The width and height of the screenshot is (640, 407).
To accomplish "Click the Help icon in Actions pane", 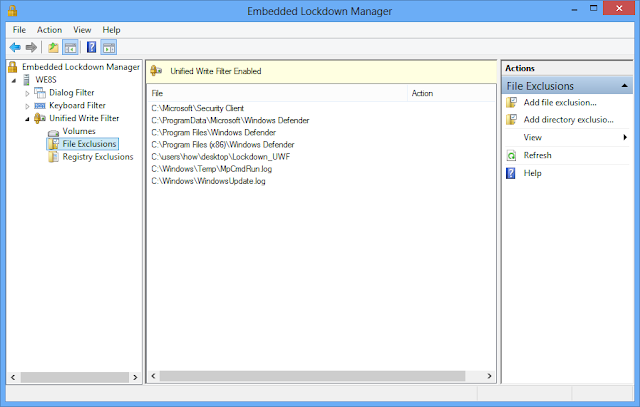I will click(511, 173).
